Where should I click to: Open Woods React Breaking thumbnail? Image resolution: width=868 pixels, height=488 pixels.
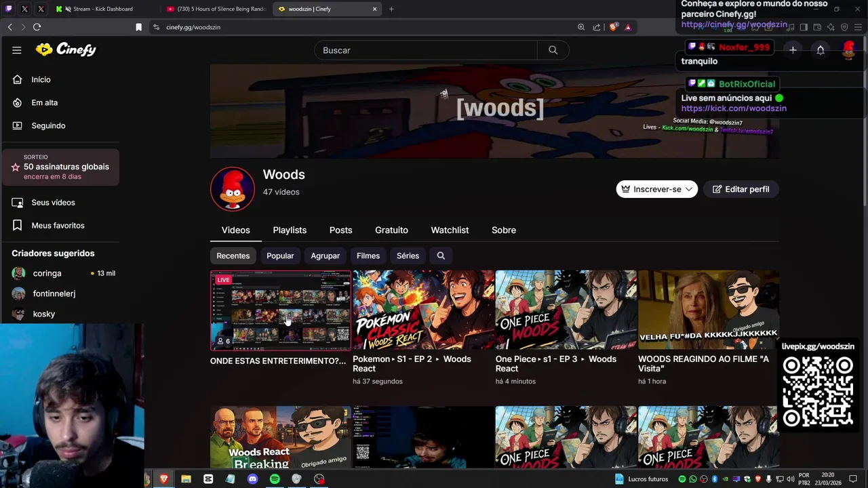tap(281, 437)
